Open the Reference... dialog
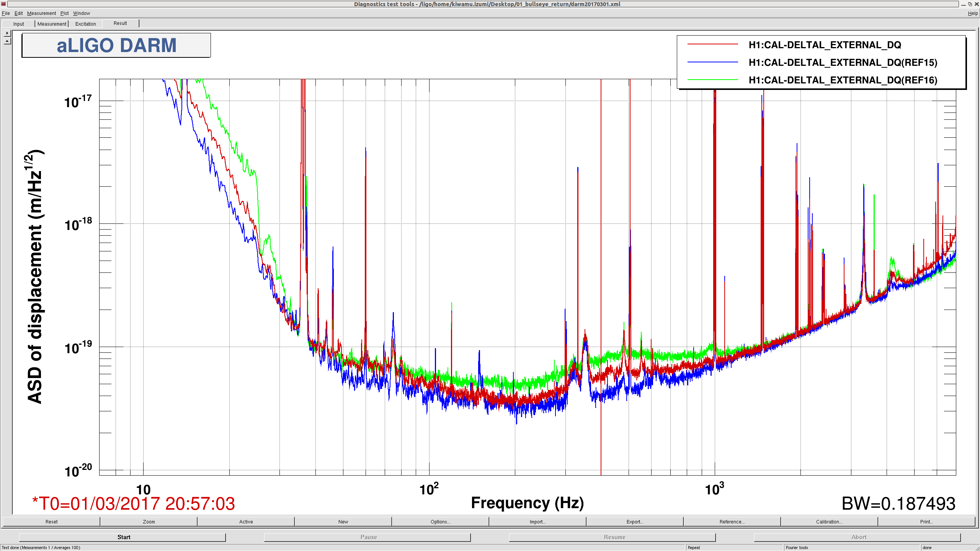 click(x=732, y=522)
